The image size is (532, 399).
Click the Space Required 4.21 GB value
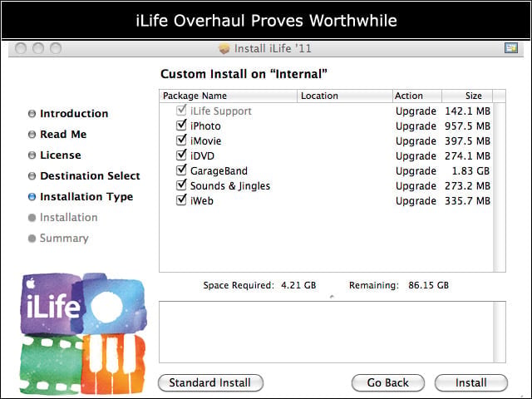(298, 285)
